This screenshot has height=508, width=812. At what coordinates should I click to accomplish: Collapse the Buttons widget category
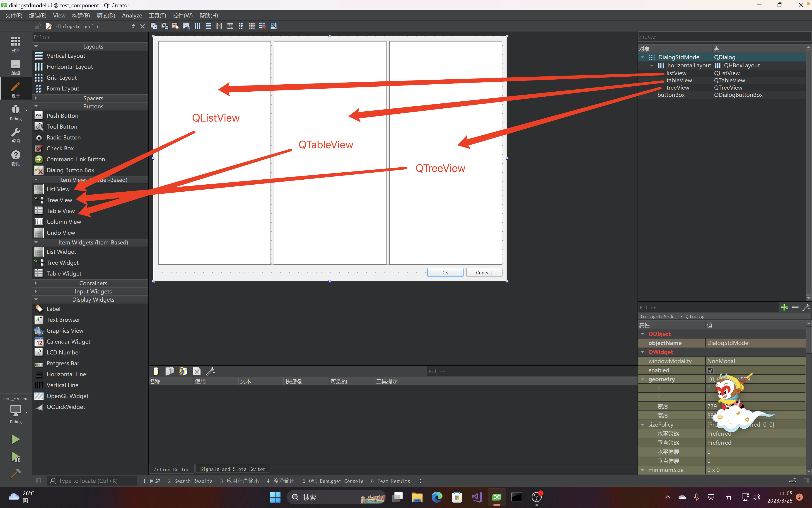pyautogui.click(x=36, y=106)
